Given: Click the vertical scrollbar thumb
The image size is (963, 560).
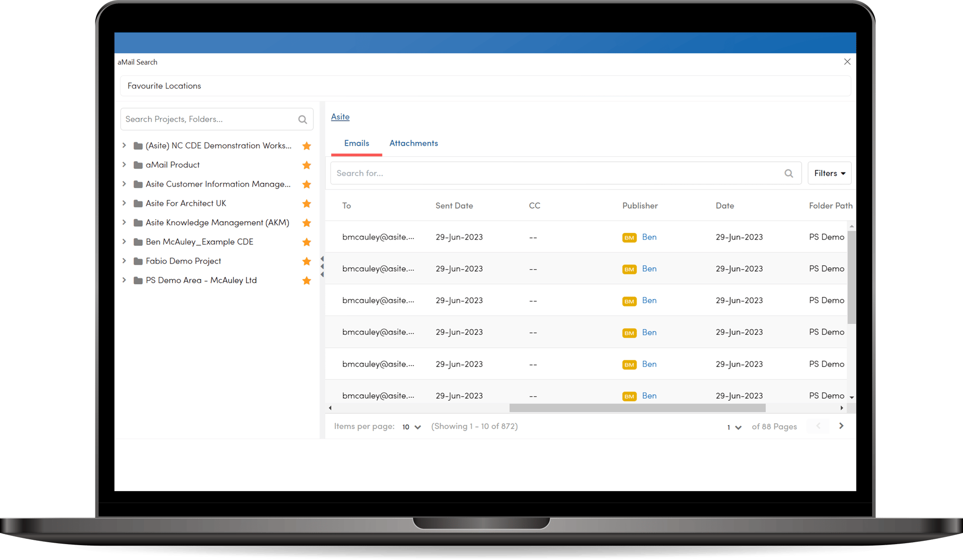Looking at the screenshot, I should coord(852,278).
